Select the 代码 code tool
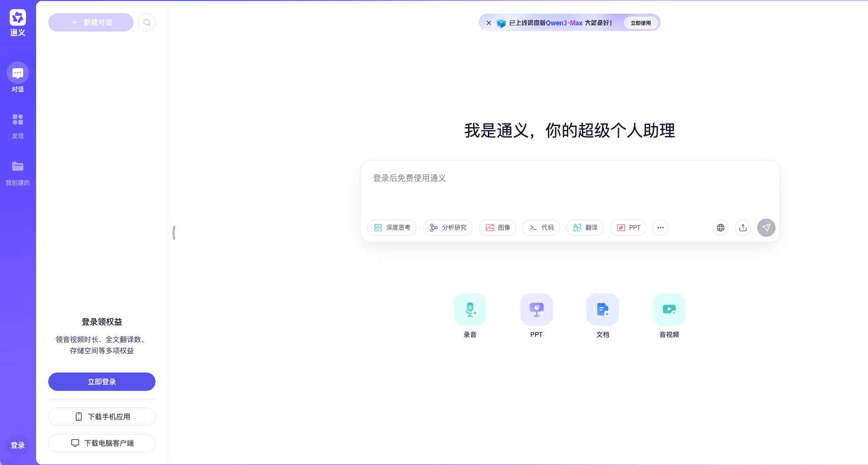 541,228
